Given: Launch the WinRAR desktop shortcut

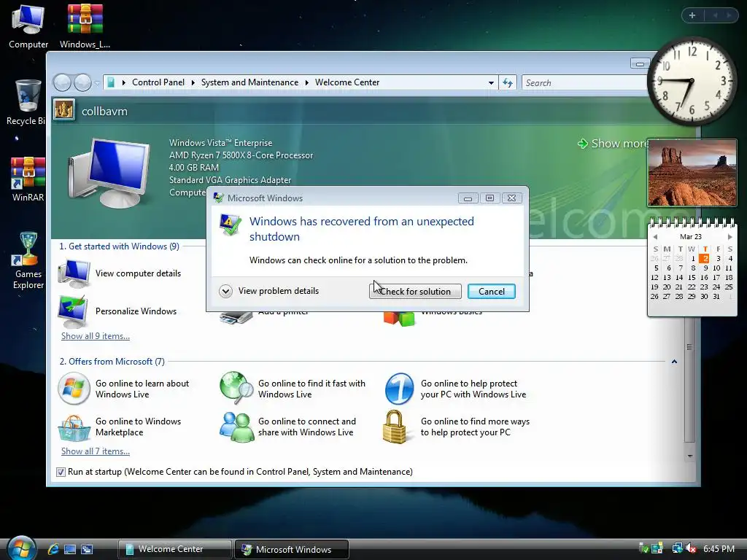Looking at the screenshot, I should [x=28, y=179].
